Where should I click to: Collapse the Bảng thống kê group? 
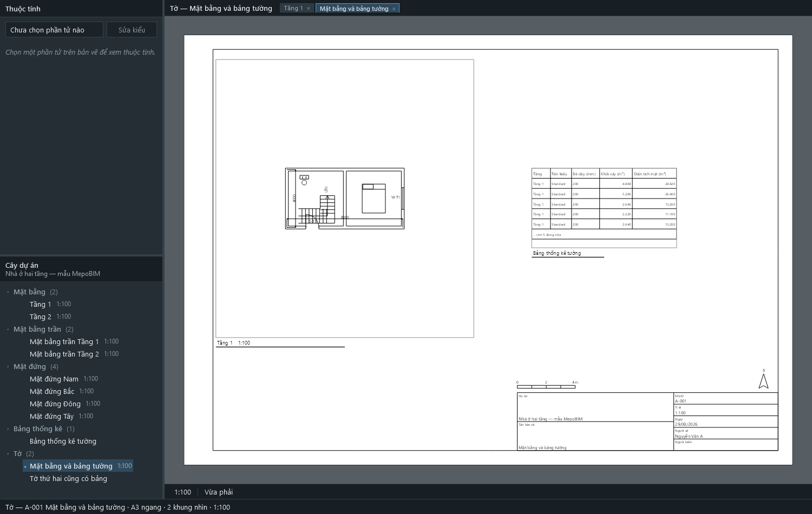[x=8, y=429]
